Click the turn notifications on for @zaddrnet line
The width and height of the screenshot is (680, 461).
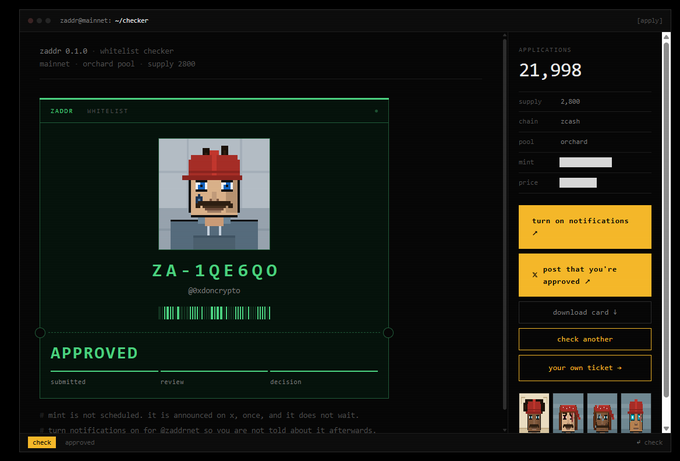(208, 430)
